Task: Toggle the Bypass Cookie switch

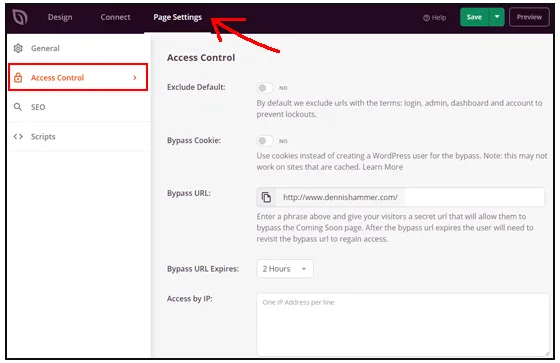Action: (265, 141)
